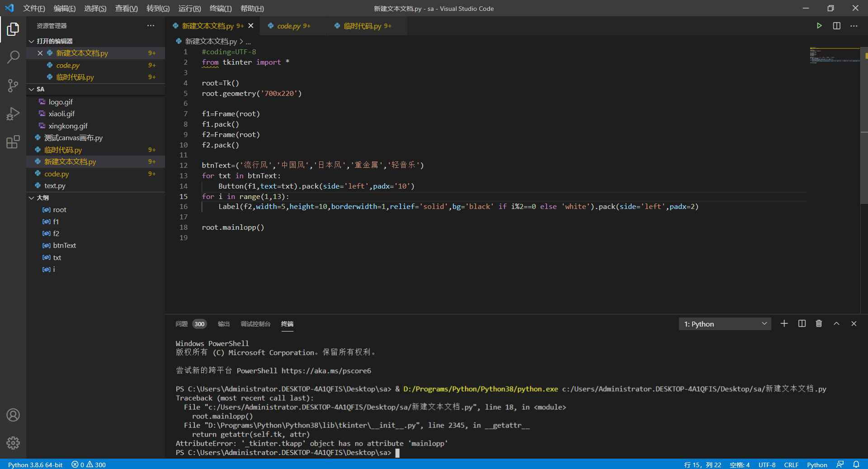Screen dimensions: 868x469
Task: Close the terminal panel
Action: point(854,323)
